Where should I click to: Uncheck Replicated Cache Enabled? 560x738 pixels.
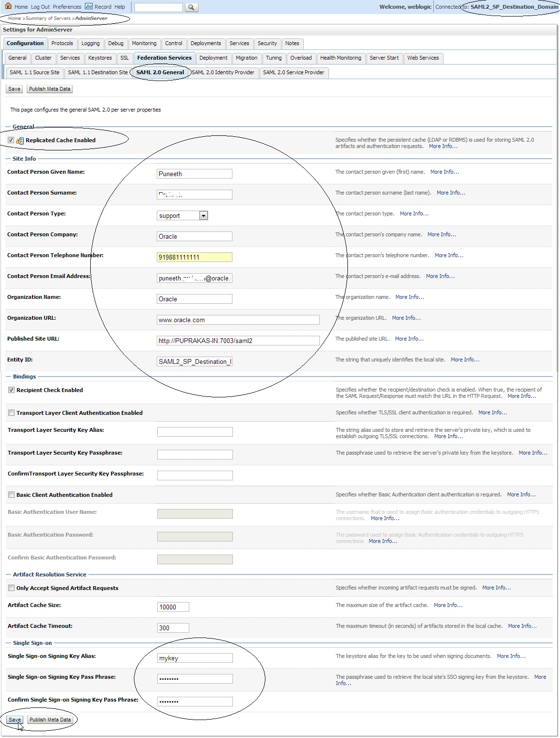(11, 140)
